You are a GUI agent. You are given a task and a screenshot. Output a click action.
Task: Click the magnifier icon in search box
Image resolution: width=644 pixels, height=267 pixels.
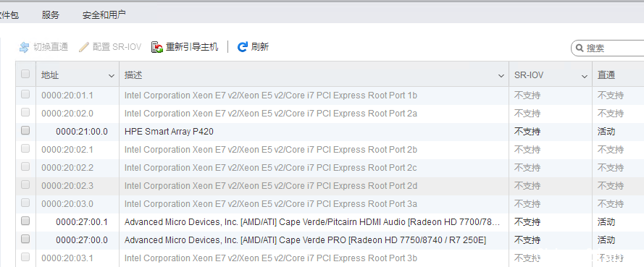coord(580,48)
